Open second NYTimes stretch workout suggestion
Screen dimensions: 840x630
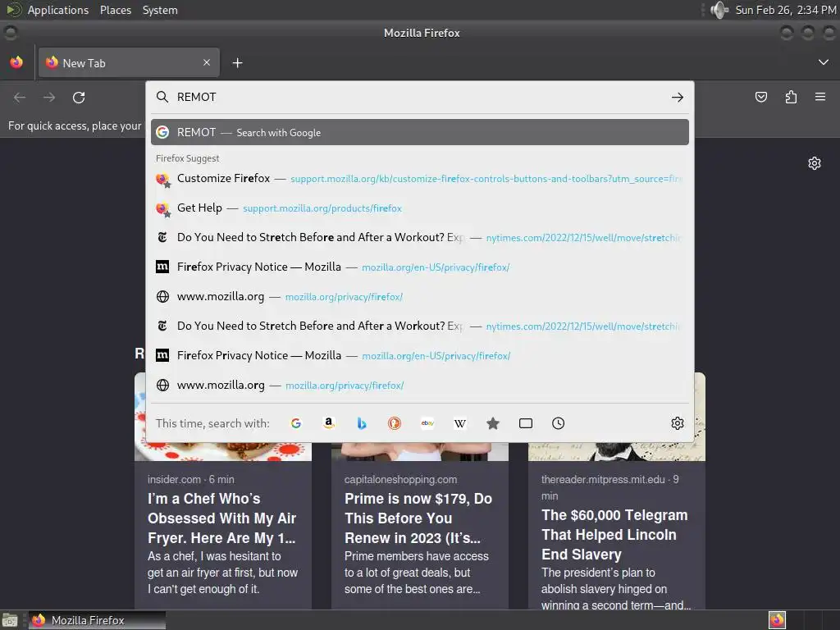(x=420, y=326)
